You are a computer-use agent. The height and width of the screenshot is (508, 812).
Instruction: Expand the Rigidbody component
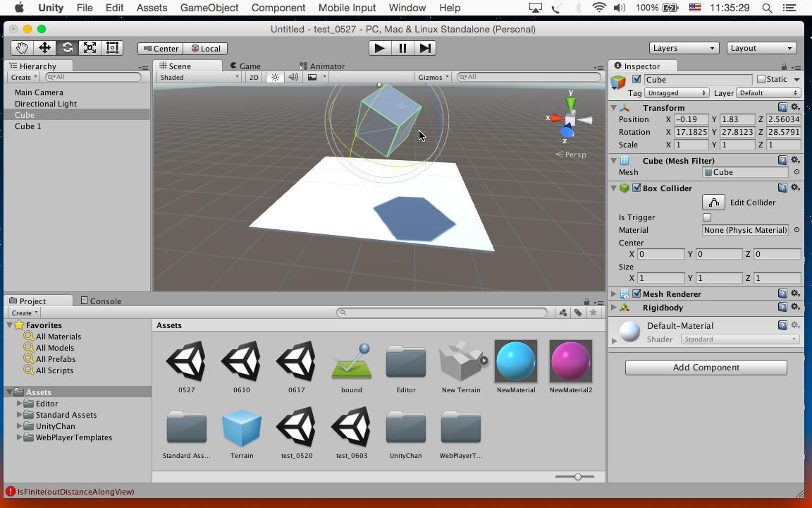pos(614,308)
